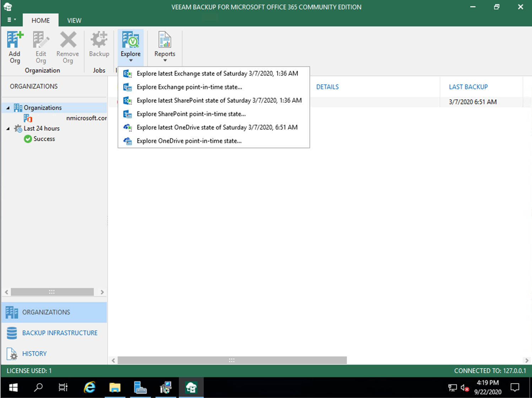Click tree panel scroll left arrow
The image size is (532, 398).
(x=6, y=292)
